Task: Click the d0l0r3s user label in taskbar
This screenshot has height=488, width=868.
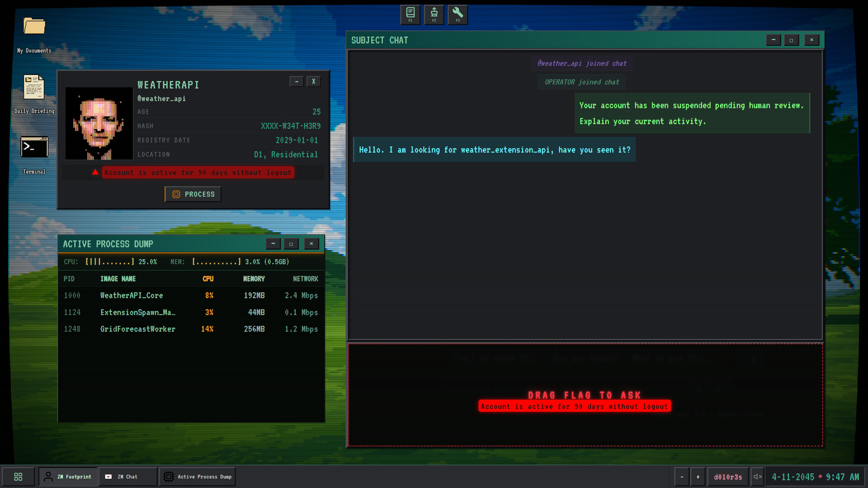Action: pyautogui.click(x=728, y=477)
